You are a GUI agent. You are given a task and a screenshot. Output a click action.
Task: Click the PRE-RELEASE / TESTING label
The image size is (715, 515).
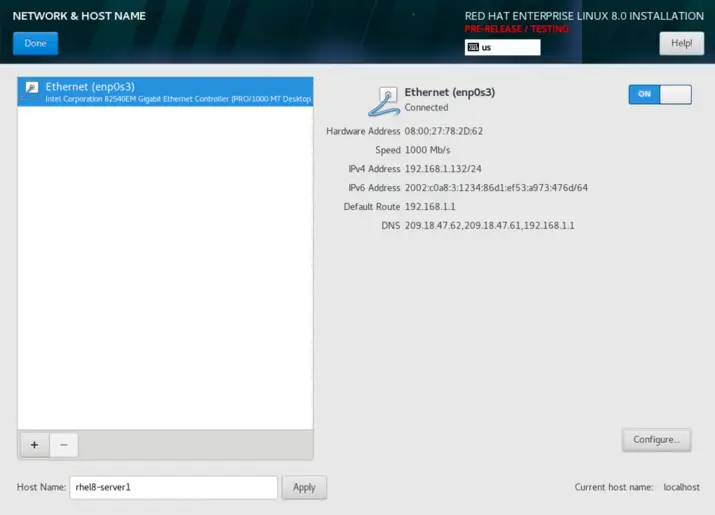(x=516, y=29)
